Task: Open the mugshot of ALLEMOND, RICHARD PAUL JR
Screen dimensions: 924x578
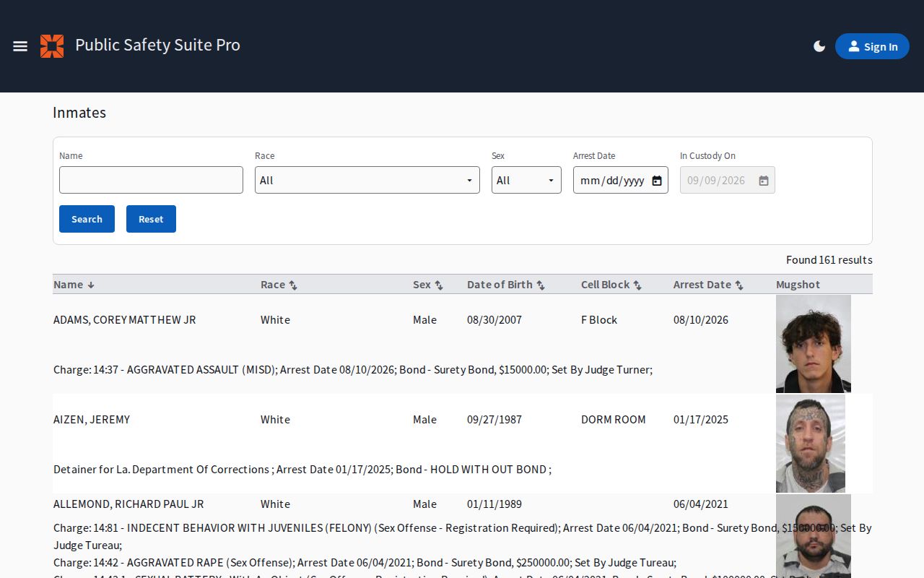Action: tap(814, 536)
